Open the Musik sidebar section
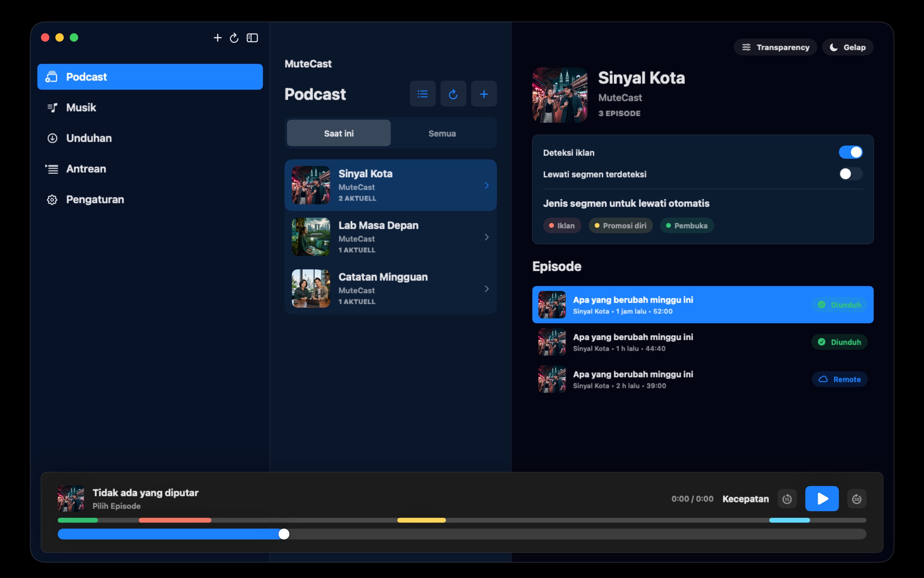 click(x=150, y=108)
